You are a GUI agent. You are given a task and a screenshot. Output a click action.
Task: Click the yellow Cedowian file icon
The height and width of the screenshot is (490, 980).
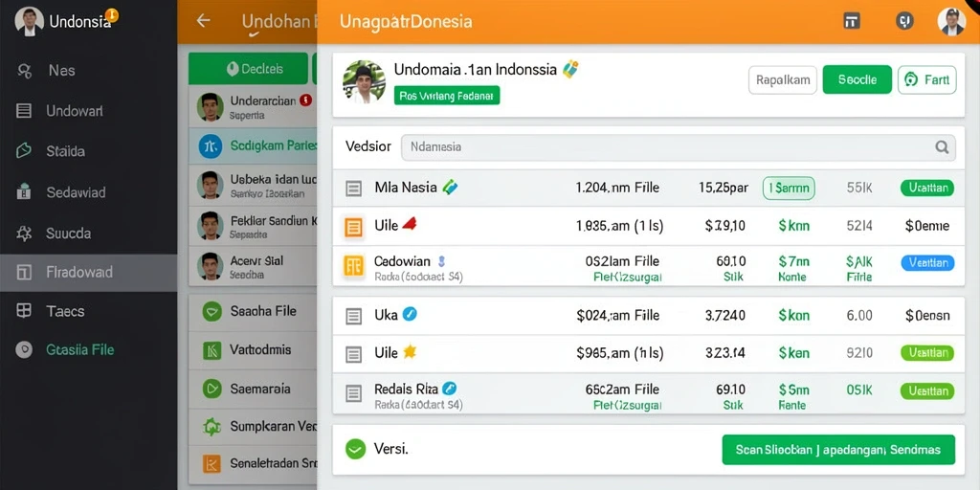click(354, 266)
